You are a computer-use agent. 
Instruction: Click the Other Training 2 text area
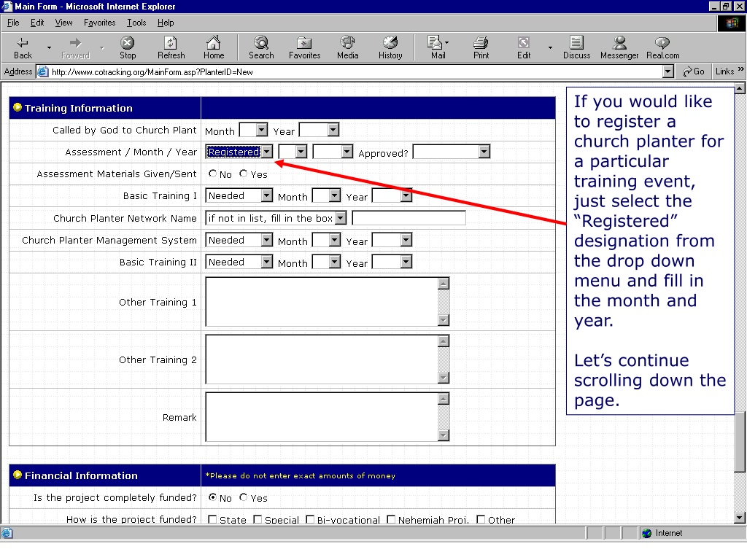(322, 359)
